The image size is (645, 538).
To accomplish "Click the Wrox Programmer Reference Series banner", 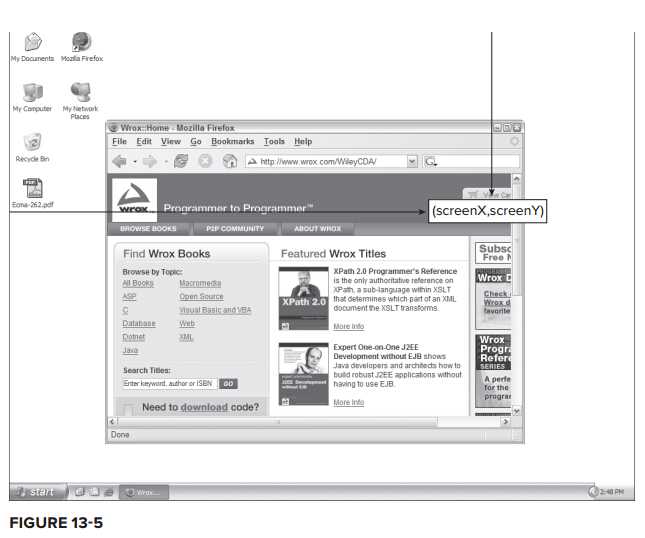I will 493,371.
